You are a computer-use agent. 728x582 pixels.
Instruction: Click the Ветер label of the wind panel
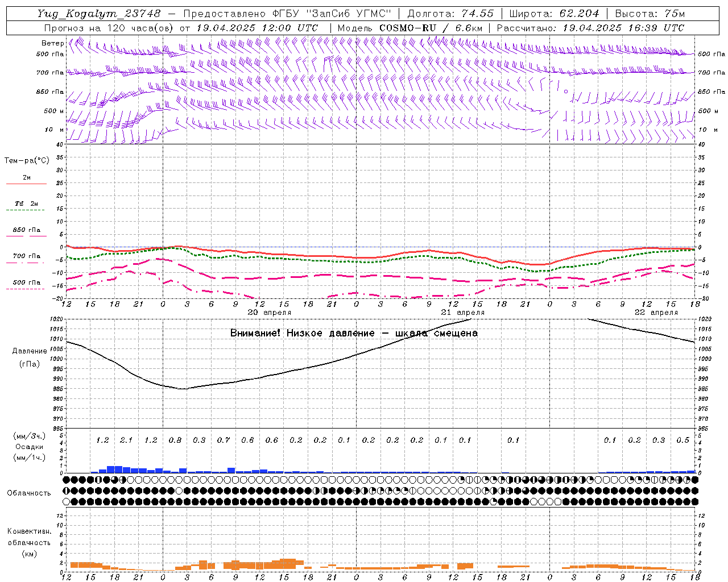[52, 43]
